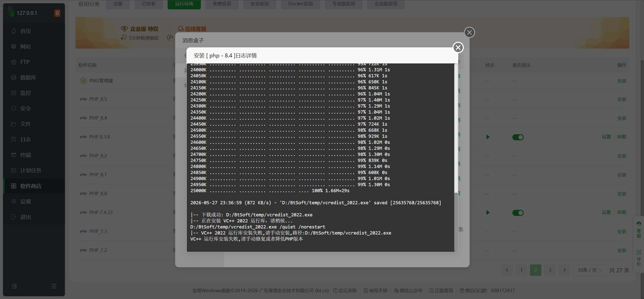Close the 消息盒子 message box dialog
Screen dimensions: 644x299
point(469,32)
